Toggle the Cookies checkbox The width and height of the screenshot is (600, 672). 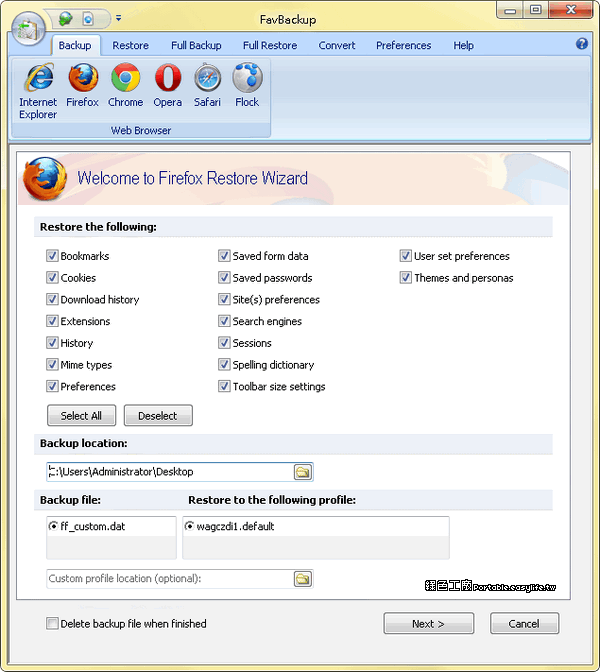tap(52, 278)
